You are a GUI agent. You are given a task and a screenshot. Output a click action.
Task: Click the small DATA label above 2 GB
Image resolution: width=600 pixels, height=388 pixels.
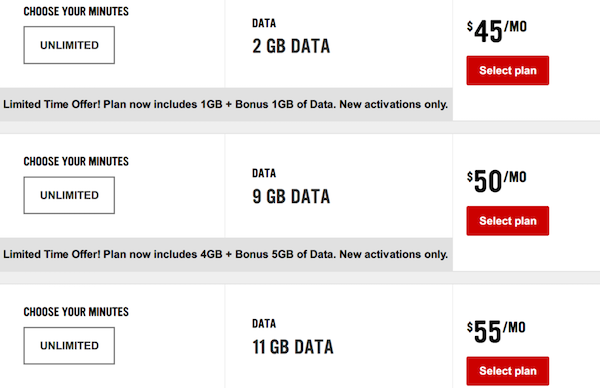point(264,23)
